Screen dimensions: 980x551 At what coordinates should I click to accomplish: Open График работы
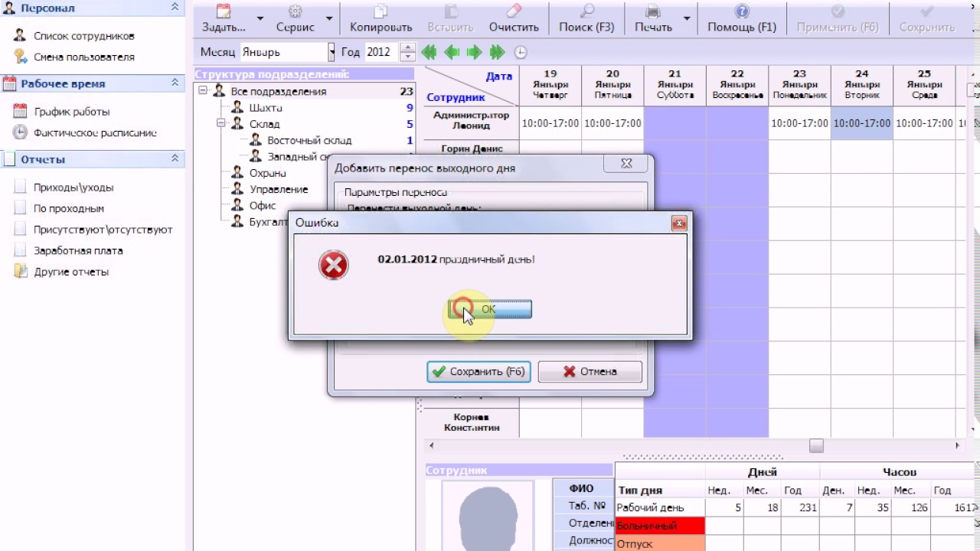[x=72, y=112]
